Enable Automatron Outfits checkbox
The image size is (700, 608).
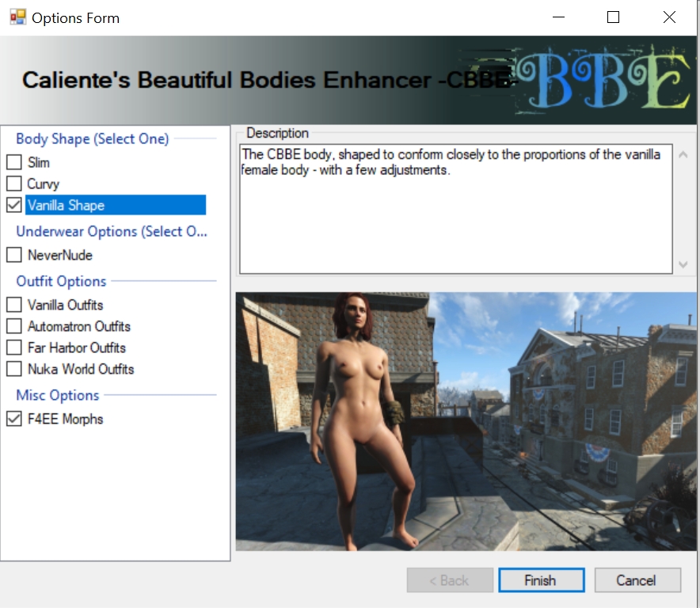[13, 326]
